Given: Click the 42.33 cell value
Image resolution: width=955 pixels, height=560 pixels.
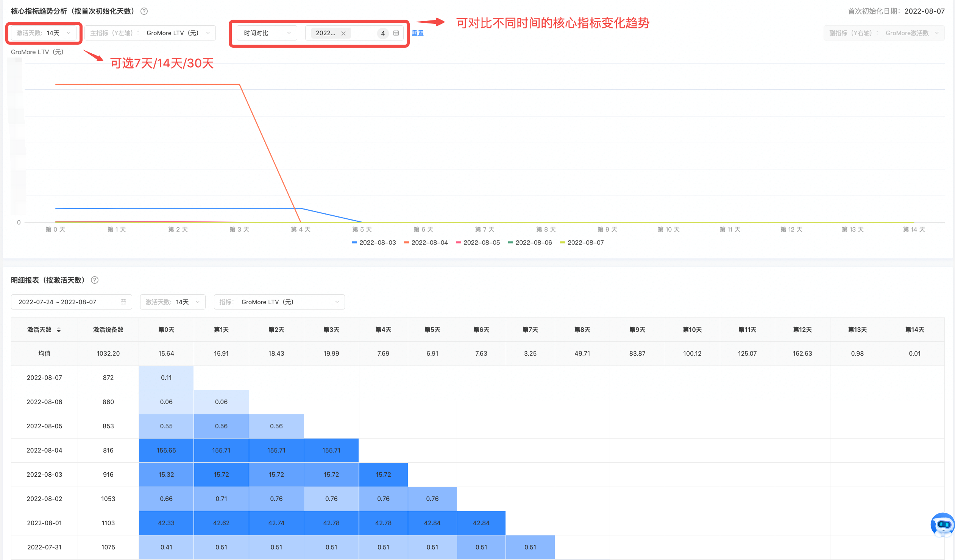Looking at the screenshot, I should [166, 523].
